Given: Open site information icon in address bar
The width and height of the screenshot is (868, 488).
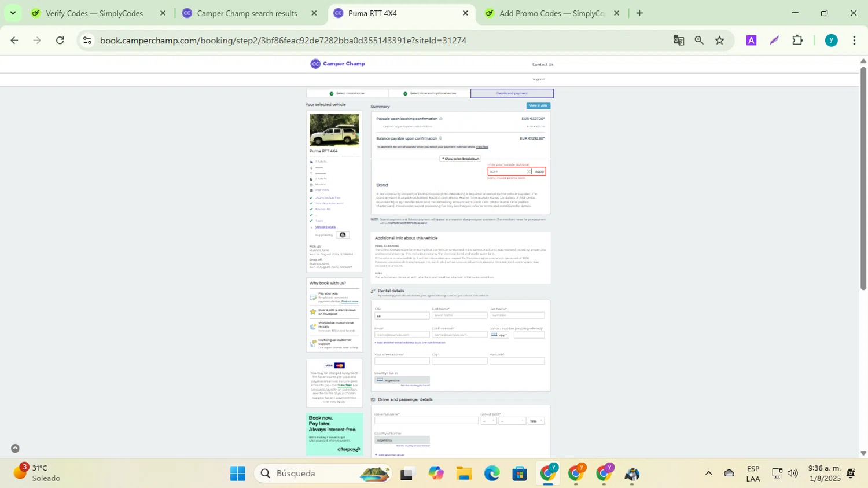Looking at the screenshot, I should pyautogui.click(x=87, y=41).
